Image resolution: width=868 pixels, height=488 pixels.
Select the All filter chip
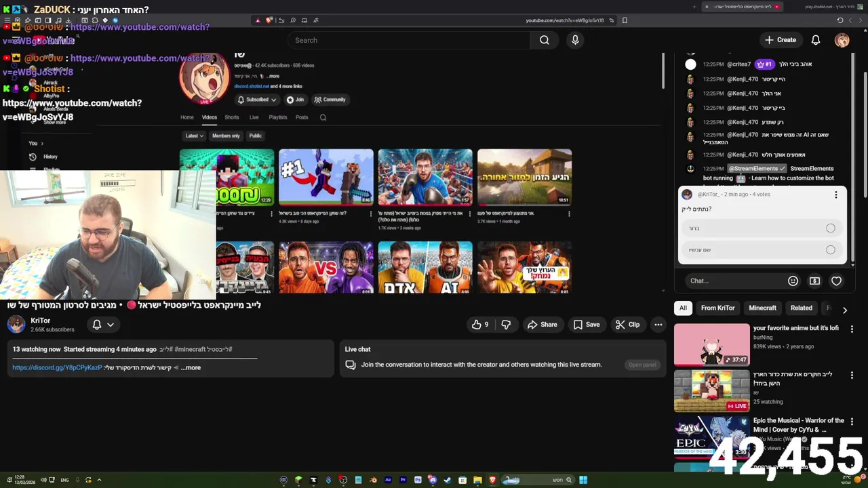pyautogui.click(x=683, y=308)
